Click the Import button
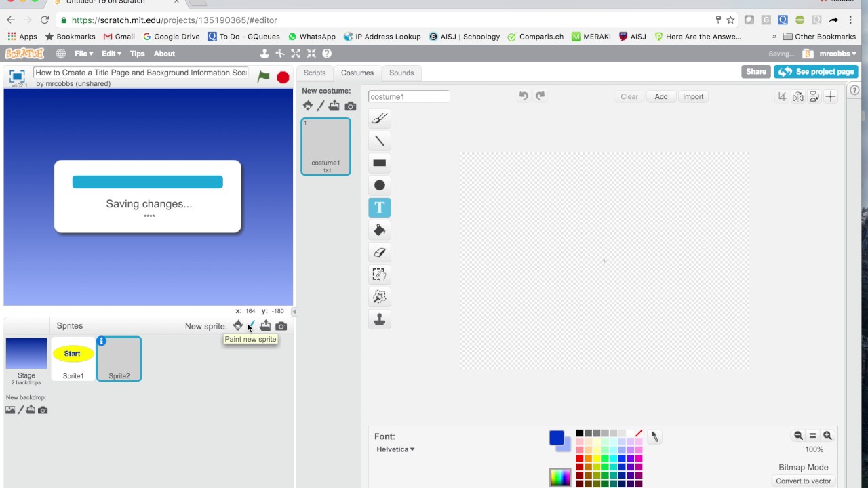Viewport: 868px width, 488px height. pos(693,96)
